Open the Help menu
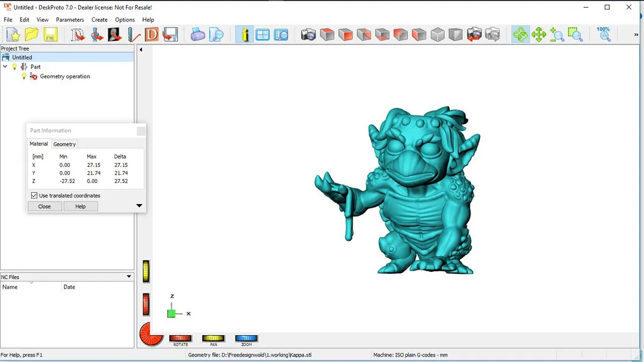The width and height of the screenshot is (644, 362). pos(148,20)
